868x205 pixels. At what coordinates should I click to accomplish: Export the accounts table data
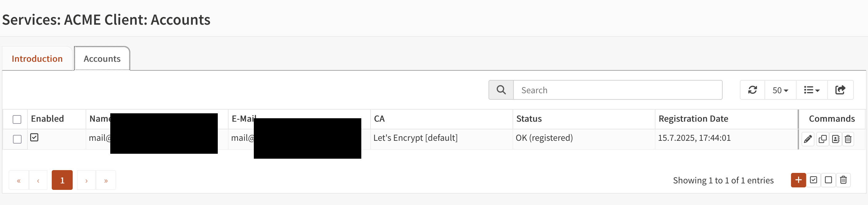coord(840,90)
